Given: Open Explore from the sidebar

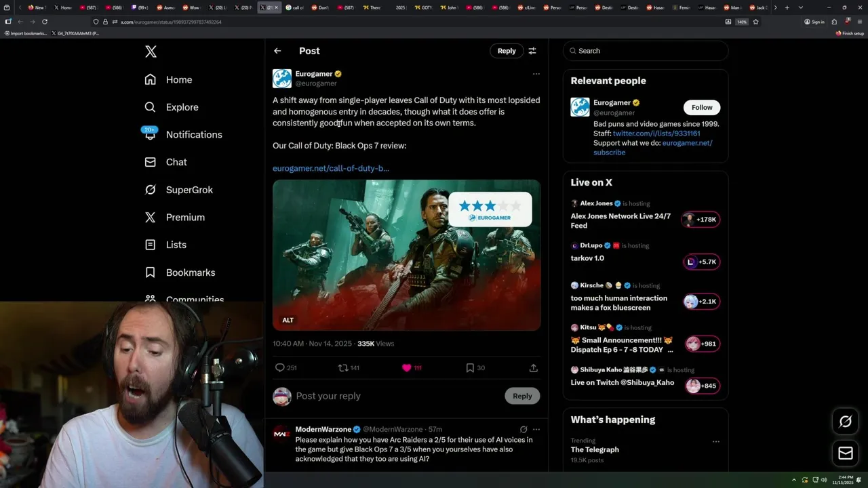Looking at the screenshot, I should tap(172, 107).
